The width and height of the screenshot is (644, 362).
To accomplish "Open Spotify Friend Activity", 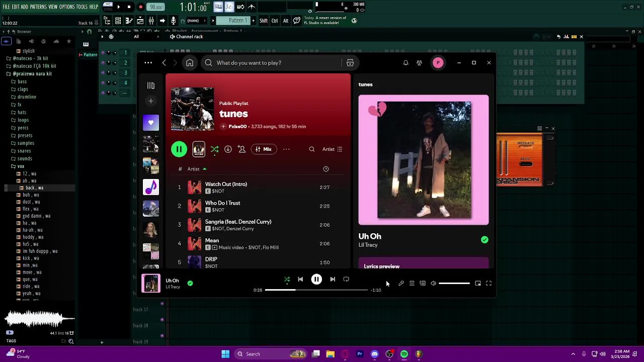I will [x=419, y=63].
